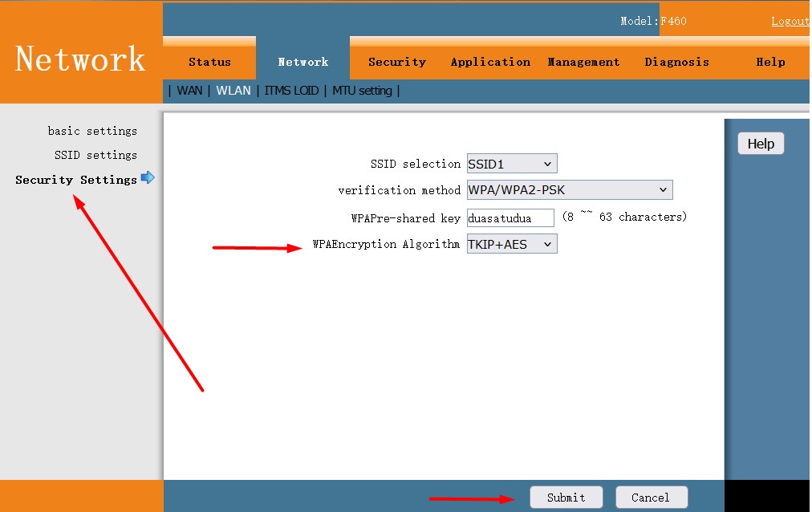The image size is (812, 512).
Task: Select basic settings in the sidebar
Action: point(92,130)
